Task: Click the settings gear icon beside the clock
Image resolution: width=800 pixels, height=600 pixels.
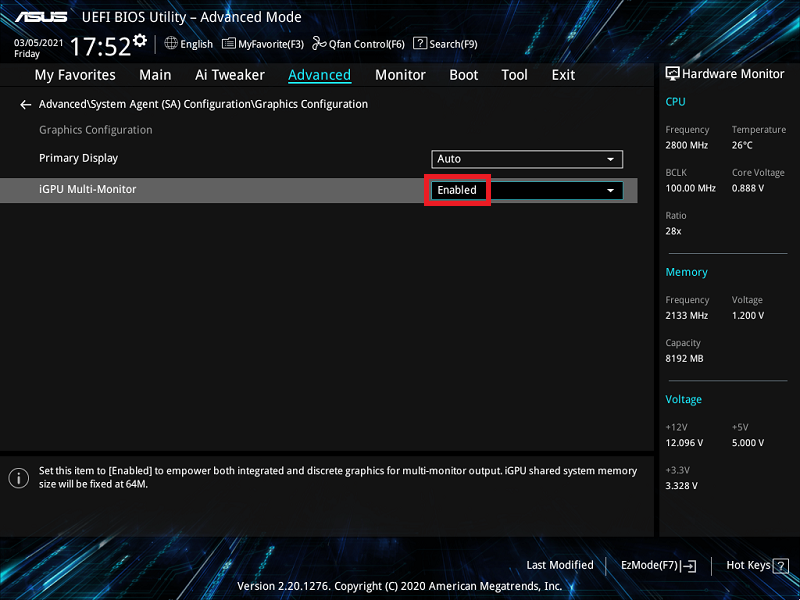Action: tap(140, 41)
